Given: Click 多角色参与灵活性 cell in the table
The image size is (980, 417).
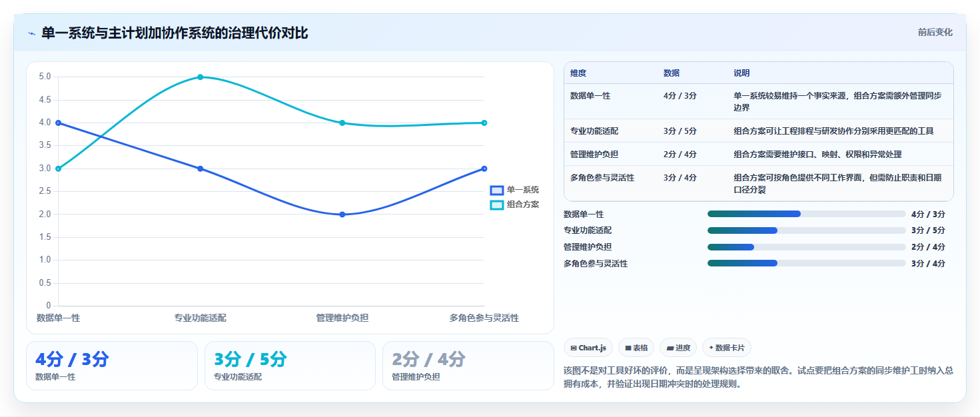Looking at the screenshot, I should point(602,178).
